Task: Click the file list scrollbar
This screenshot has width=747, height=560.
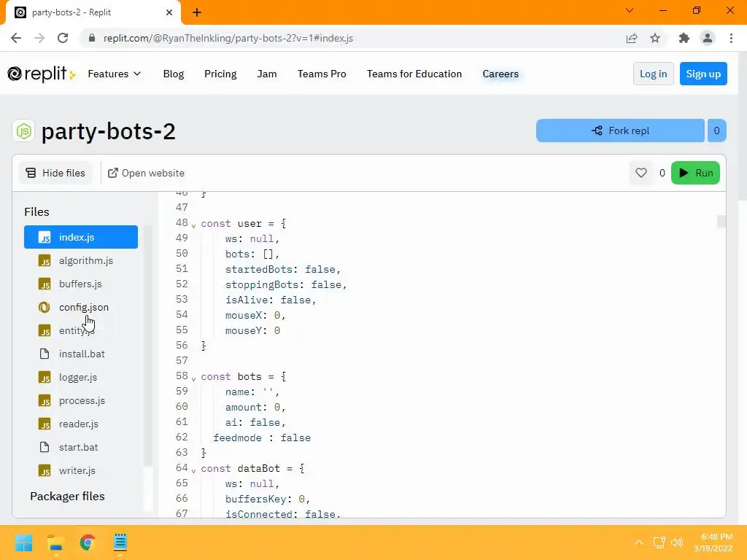Action: pos(148,346)
